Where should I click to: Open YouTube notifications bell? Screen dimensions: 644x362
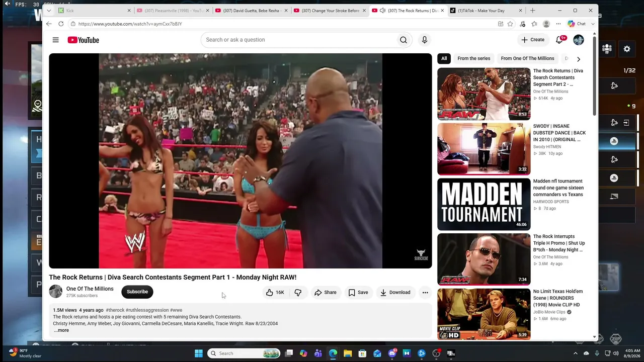559,40
